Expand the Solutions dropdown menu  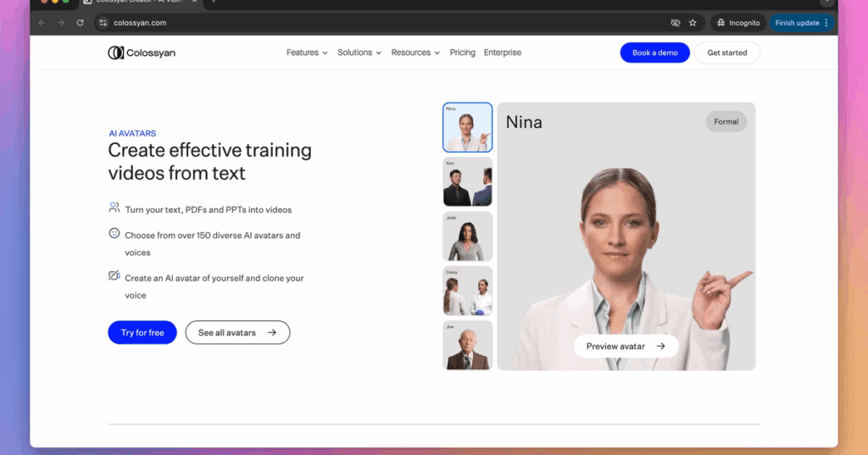click(x=359, y=53)
